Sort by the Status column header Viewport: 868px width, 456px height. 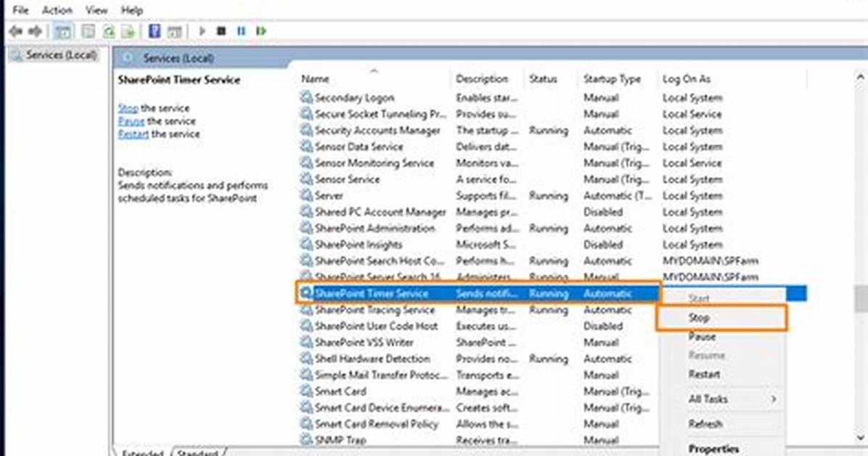point(552,79)
